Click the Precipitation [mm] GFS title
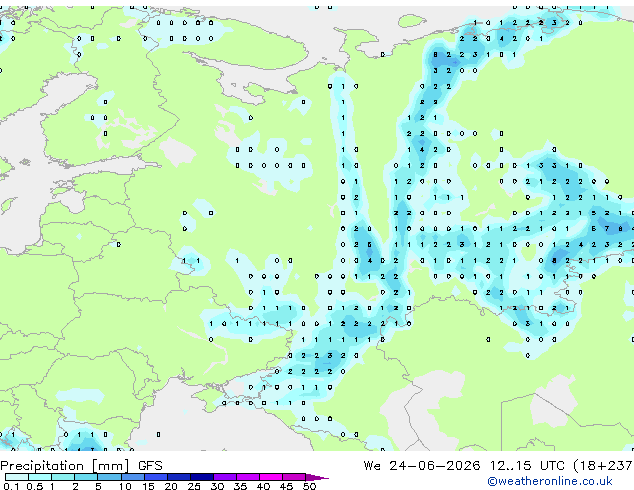The height and width of the screenshot is (490, 634). click(81, 466)
